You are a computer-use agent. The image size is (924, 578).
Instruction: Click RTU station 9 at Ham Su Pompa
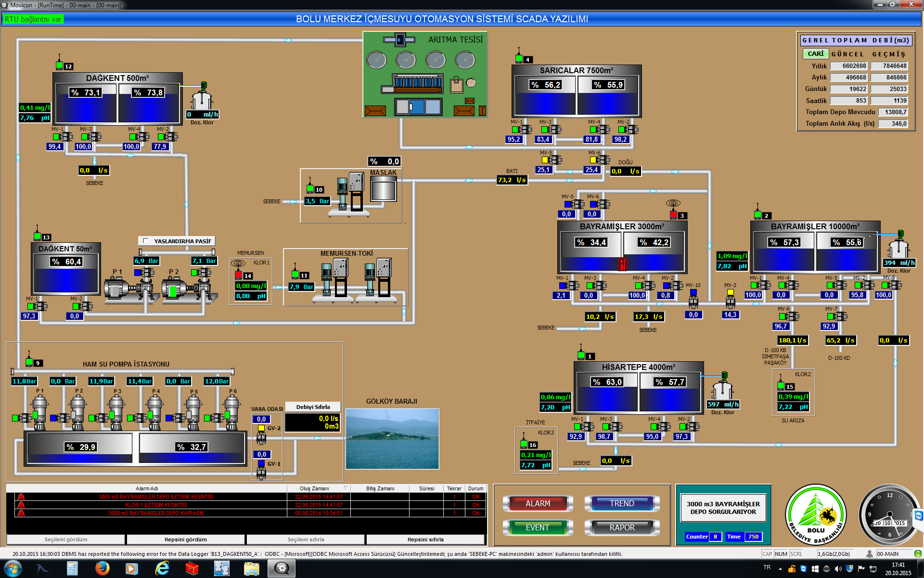(x=29, y=359)
